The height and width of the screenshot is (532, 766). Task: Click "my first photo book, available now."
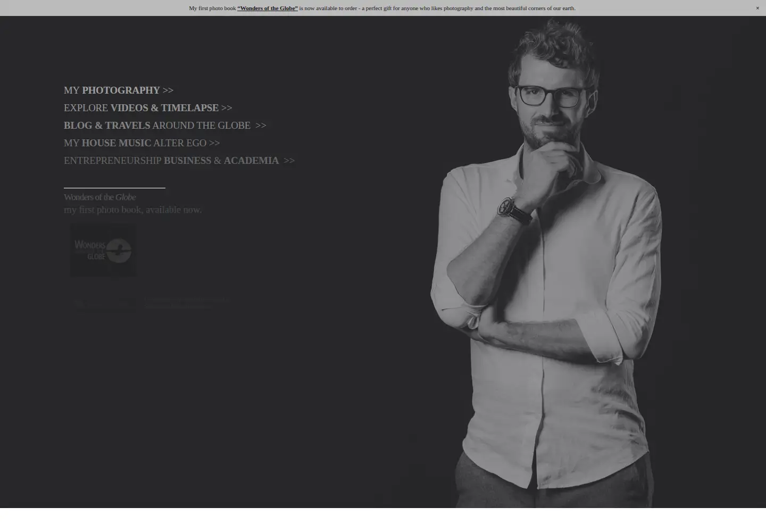(133, 210)
